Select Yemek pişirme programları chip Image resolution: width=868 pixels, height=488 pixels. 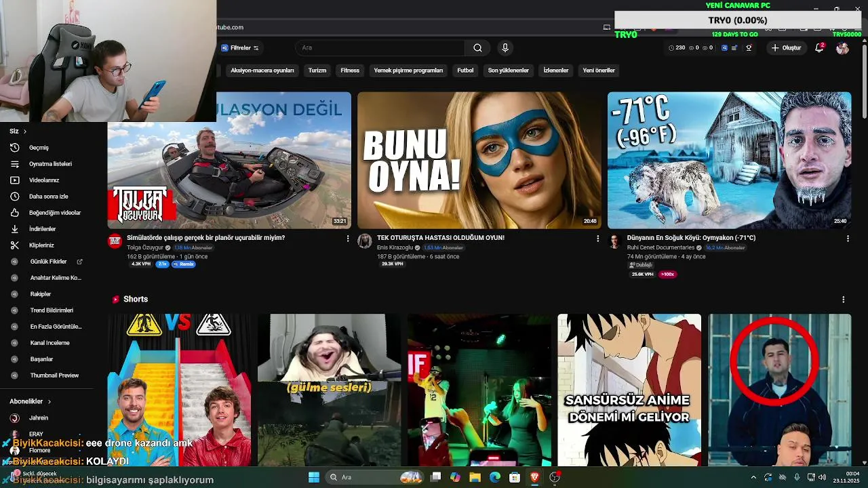pyautogui.click(x=408, y=70)
